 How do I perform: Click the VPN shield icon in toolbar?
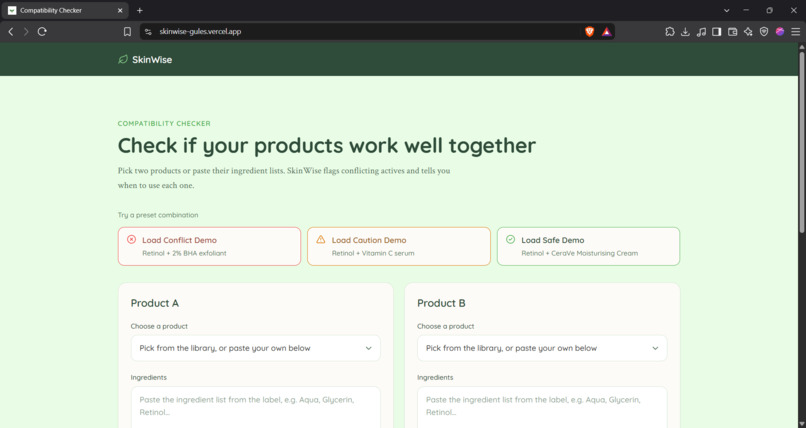(x=764, y=32)
